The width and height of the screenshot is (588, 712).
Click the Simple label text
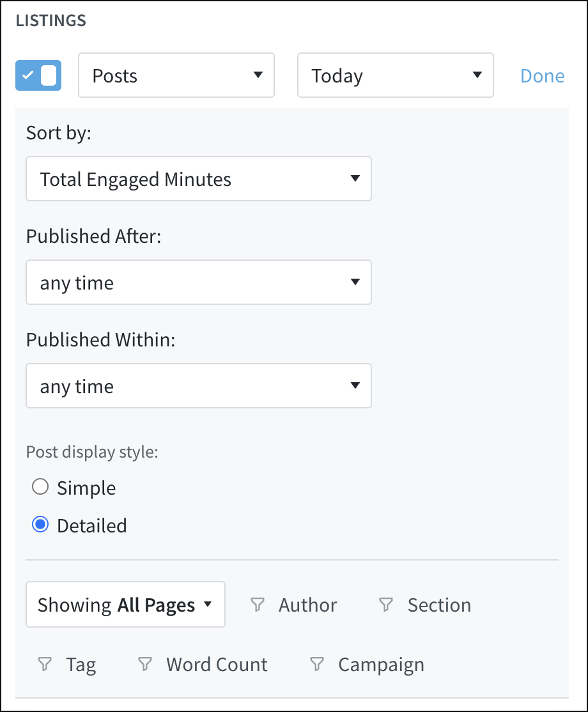pyautogui.click(x=86, y=488)
